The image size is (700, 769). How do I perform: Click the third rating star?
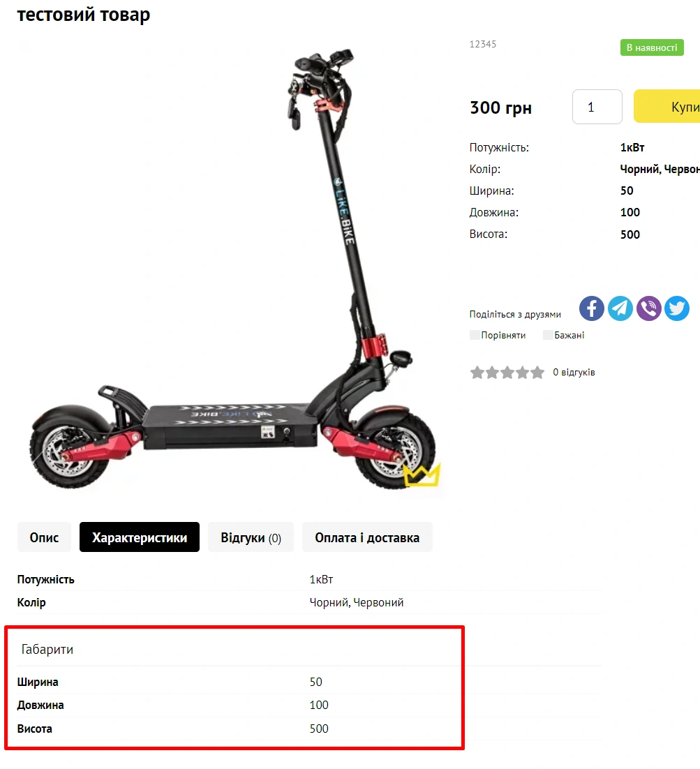(x=507, y=373)
